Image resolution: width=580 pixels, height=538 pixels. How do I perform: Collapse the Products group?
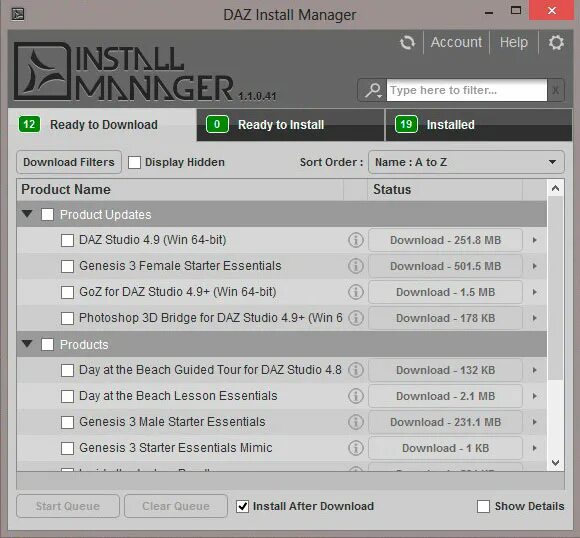pyautogui.click(x=27, y=343)
